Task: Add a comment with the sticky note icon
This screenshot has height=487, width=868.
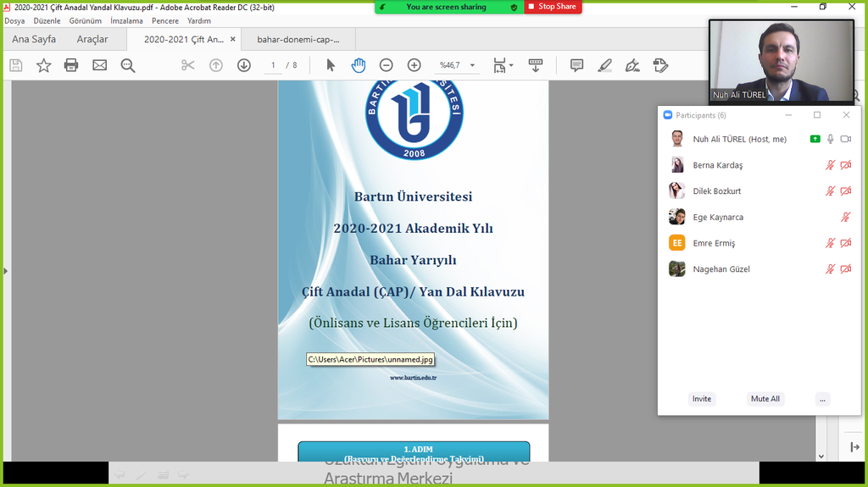Action: (x=576, y=65)
